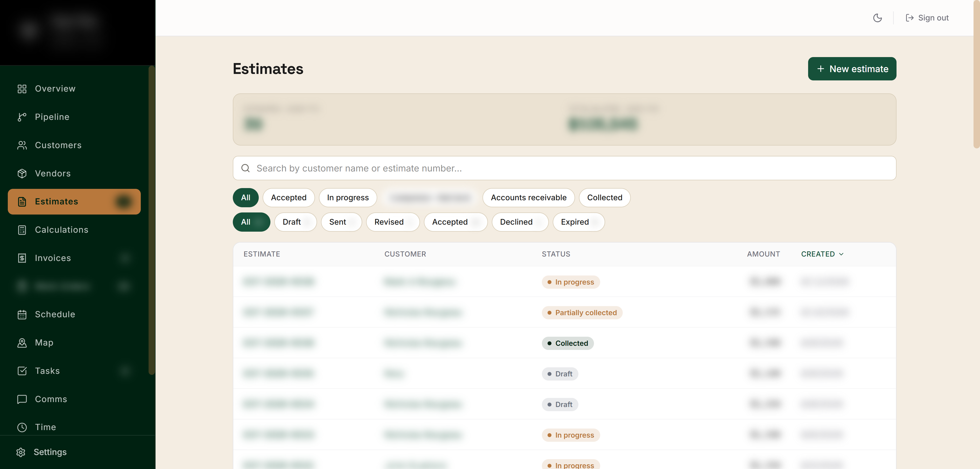Click the CUSTOMER column header
The width and height of the screenshot is (980, 469).
405,254
